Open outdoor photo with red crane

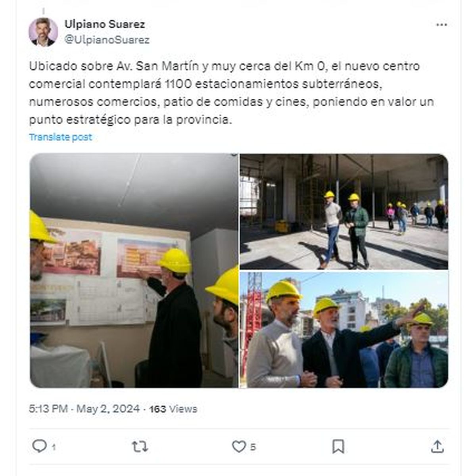tap(344, 330)
